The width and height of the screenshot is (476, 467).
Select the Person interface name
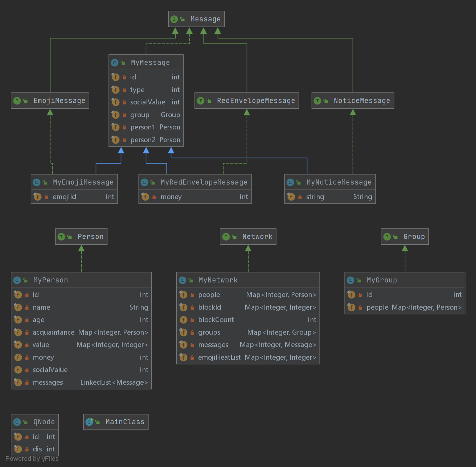pos(91,237)
